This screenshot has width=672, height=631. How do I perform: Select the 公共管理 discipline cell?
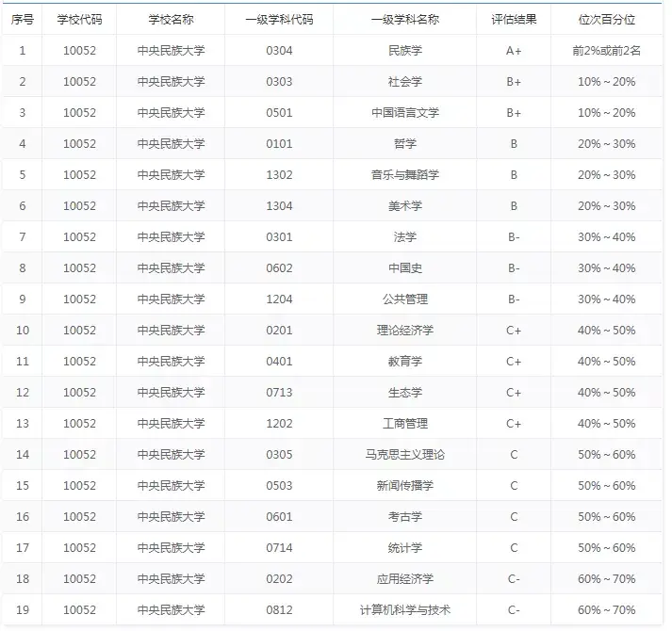405,299
